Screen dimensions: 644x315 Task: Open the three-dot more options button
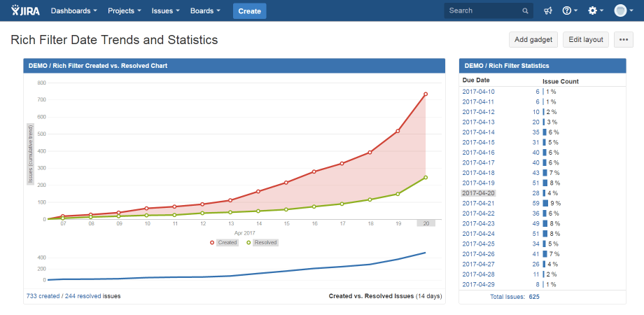click(x=623, y=40)
